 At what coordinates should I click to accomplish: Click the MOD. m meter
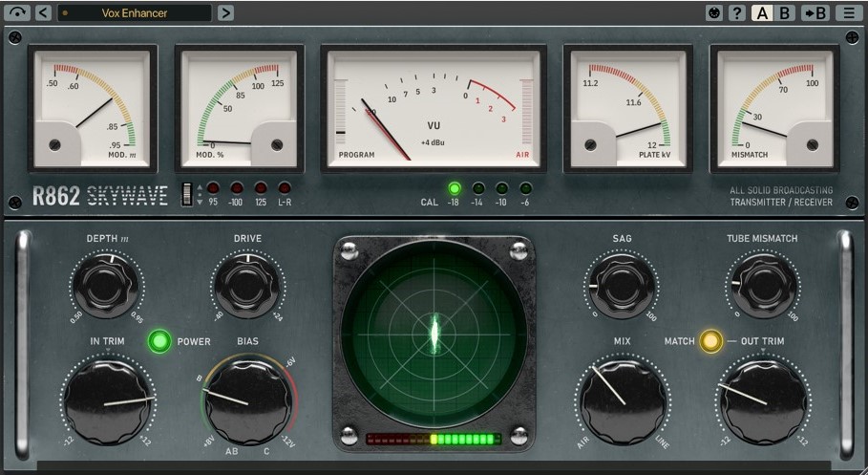click(93, 109)
